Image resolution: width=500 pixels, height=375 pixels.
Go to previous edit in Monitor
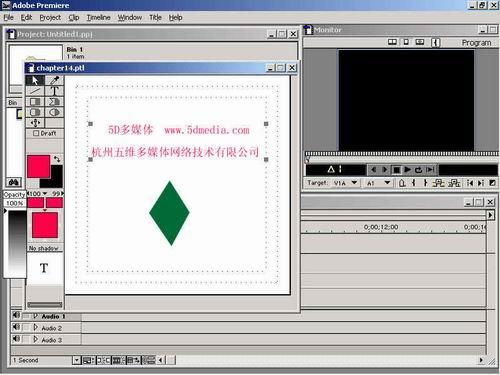pyautogui.click(x=470, y=183)
